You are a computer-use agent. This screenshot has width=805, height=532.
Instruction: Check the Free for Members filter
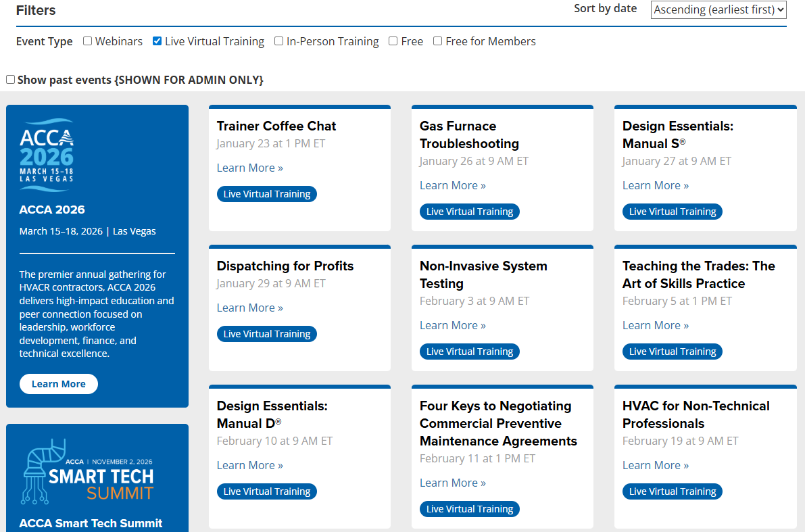click(438, 41)
